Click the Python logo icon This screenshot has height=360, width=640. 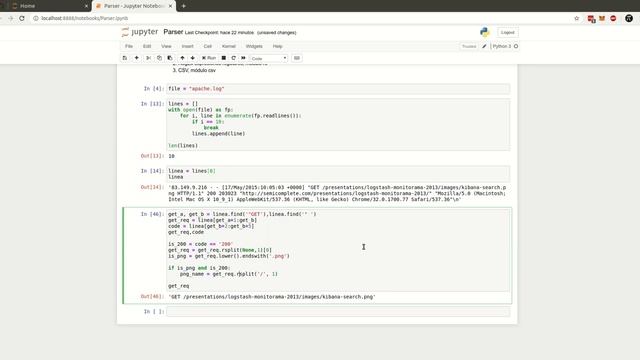(x=484, y=32)
